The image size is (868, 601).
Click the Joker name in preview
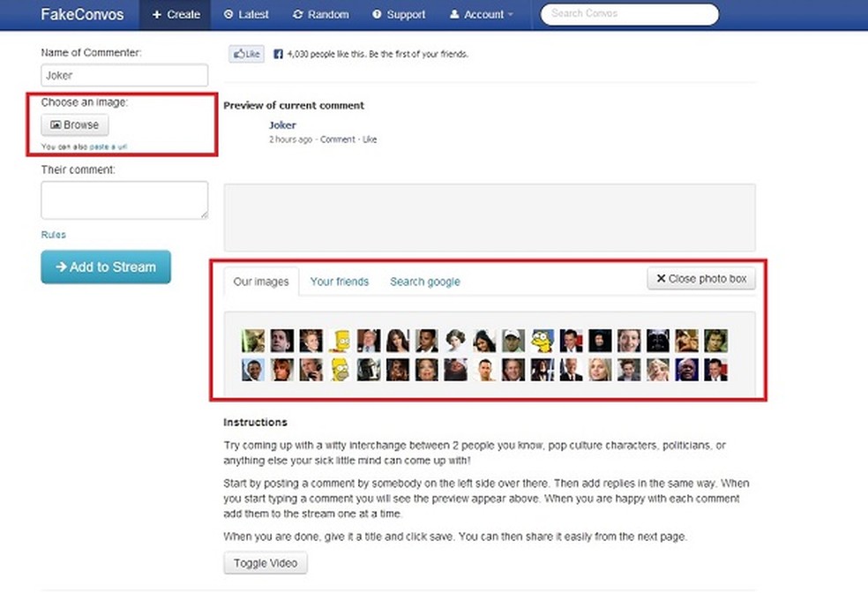(282, 125)
